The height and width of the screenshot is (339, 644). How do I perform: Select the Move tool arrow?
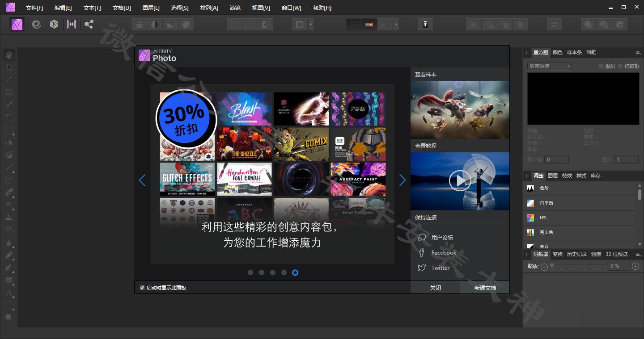click(x=9, y=67)
